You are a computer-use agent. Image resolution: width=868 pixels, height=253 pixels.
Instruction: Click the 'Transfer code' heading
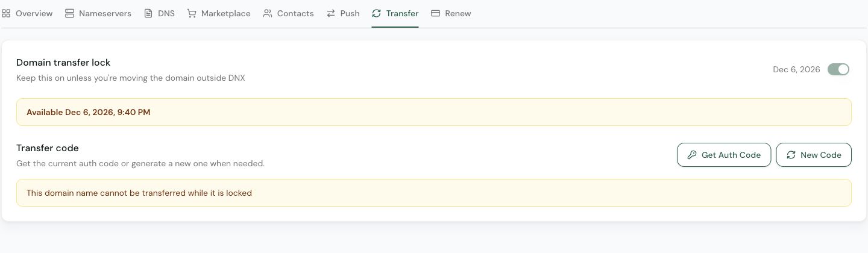[x=48, y=148]
